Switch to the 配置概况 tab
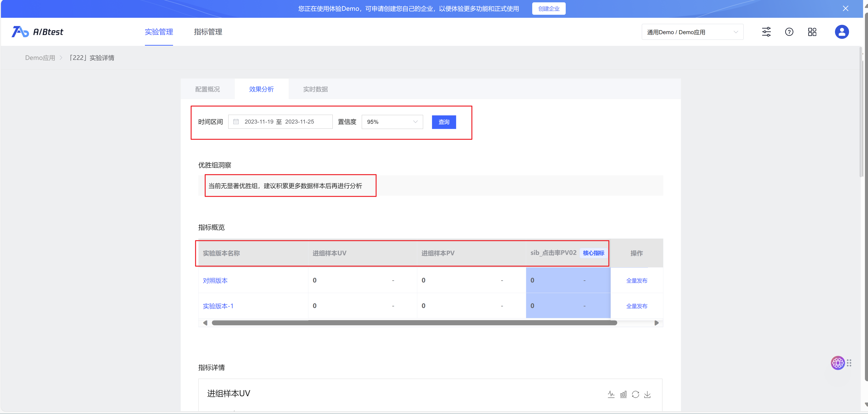Screen dimensions: 868x414 (x=207, y=89)
